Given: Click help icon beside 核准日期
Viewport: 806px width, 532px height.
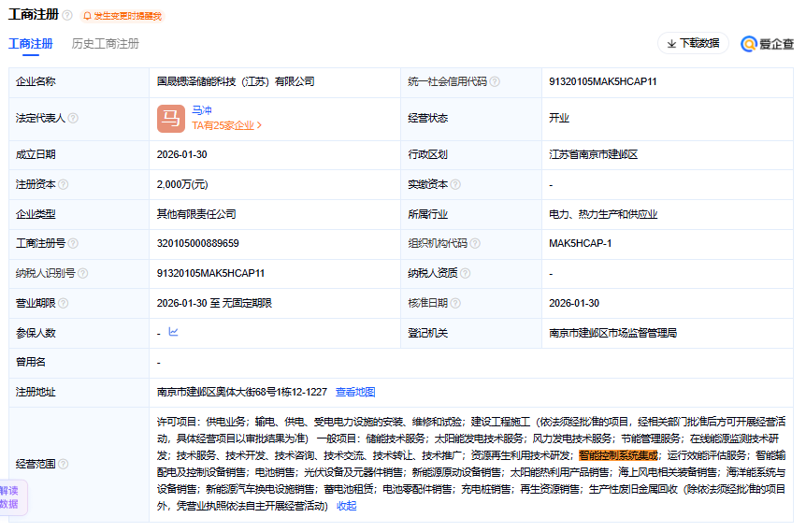Looking at the screenshot, I should [455, 303].
